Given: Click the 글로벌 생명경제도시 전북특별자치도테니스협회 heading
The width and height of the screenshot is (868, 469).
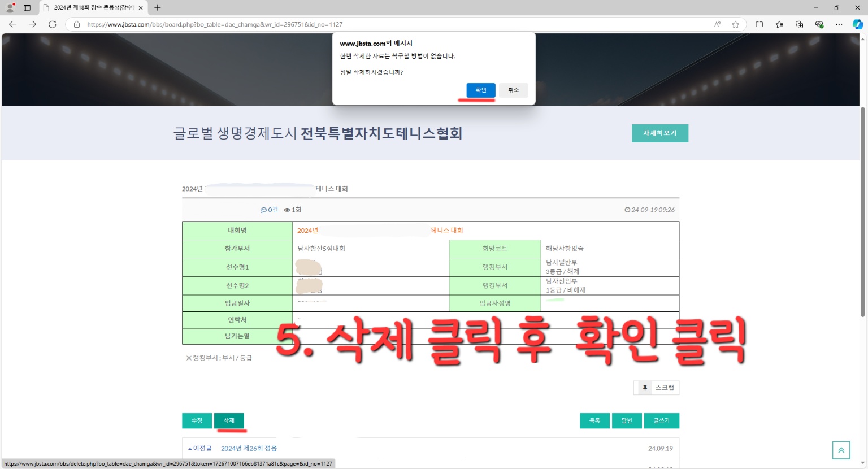Looking at the screenshot, I should point(318,133).
